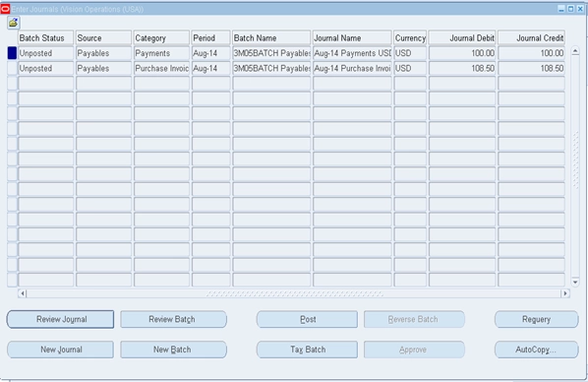Image resolution: width=588 pixels, height=382 pixels.
Task: Click the Journal Debit column header
Action: pos(462,38)
